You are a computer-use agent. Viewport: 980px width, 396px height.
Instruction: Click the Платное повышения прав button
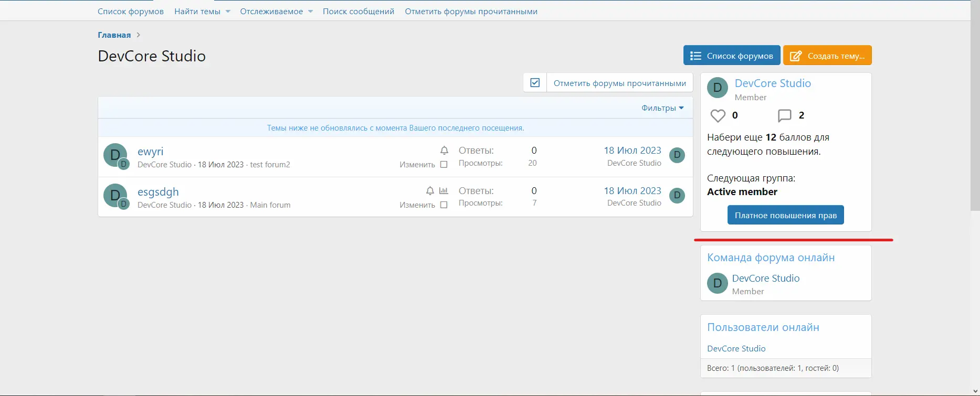coord(785,215)
